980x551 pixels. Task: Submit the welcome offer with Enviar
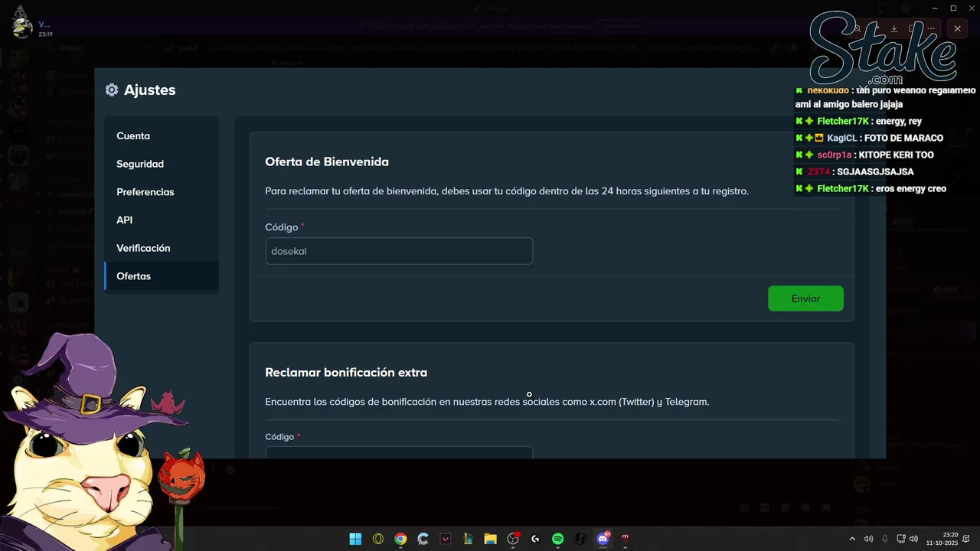pyautogui.click(x=805, y=298)
